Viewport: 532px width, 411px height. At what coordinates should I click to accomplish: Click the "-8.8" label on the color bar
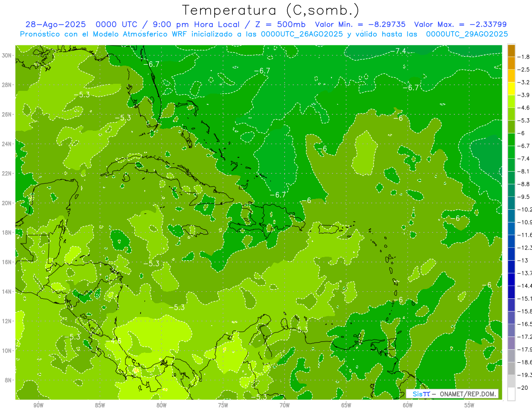(x=524, y=184)
